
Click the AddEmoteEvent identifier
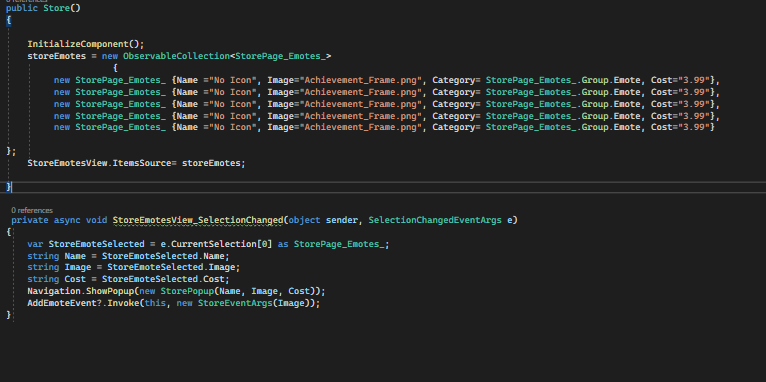62,303
